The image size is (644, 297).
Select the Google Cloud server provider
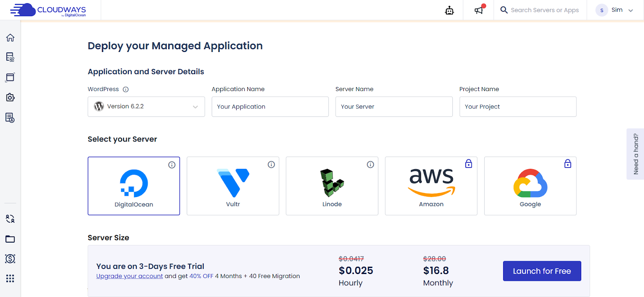pos(530,186)
